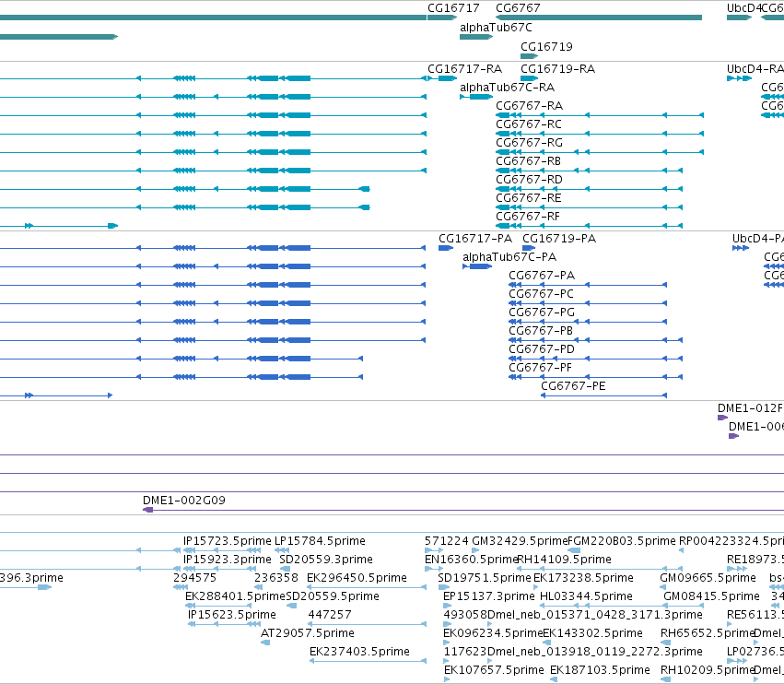Click the UbcD4-RA transcript label
The image size is (784, 684).
point(755,69)
